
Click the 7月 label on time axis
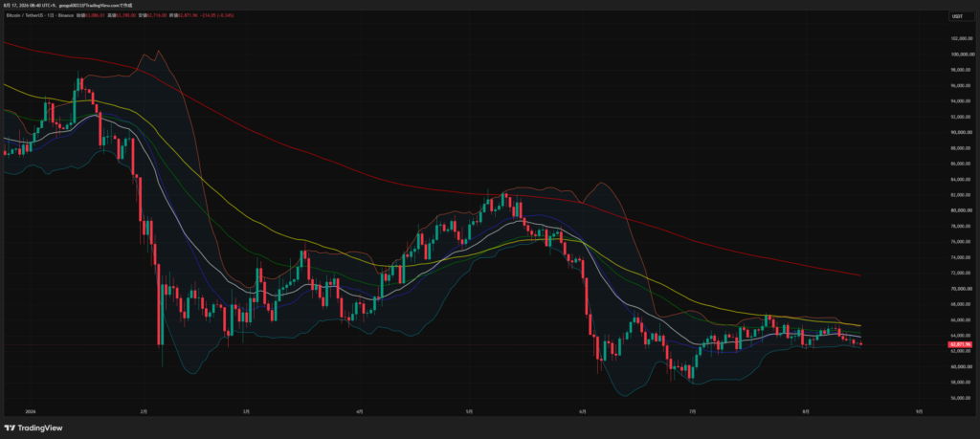692,411
